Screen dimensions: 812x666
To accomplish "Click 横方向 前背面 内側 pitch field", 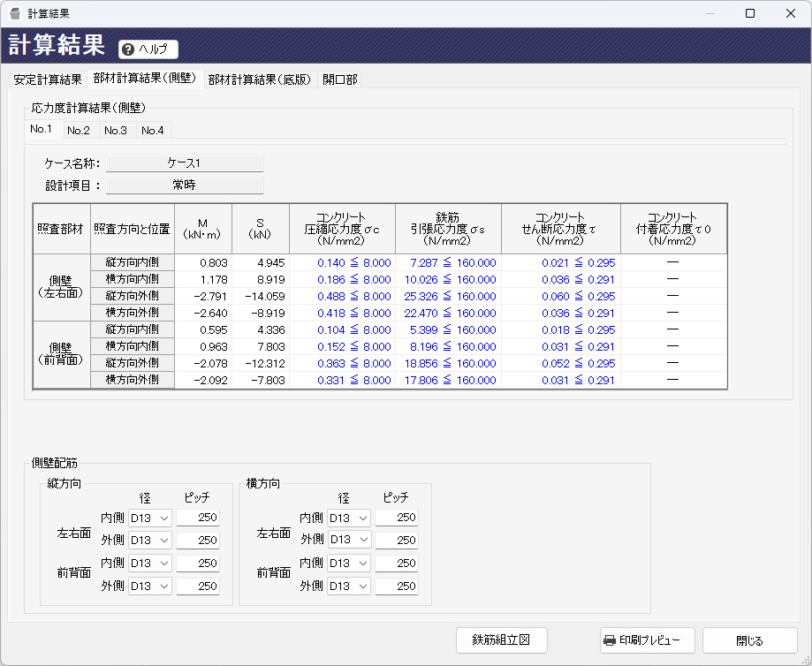I will coord(397,563).
